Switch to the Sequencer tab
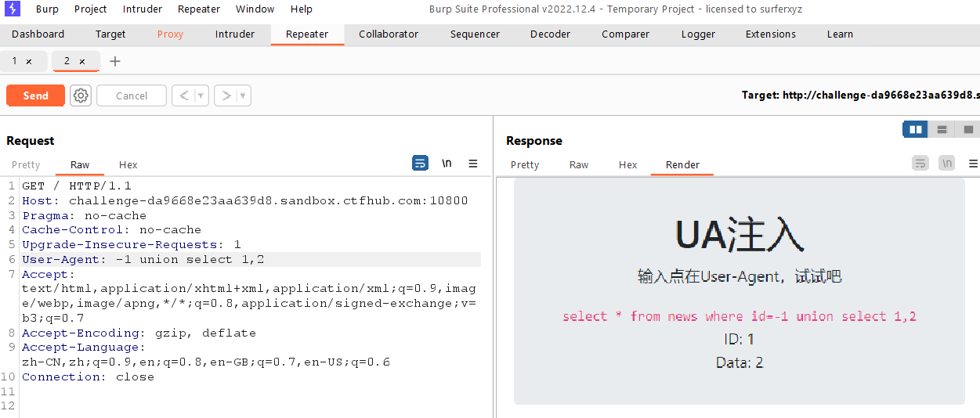The height and width of the screenshot is (418, 980). [475, 34]
